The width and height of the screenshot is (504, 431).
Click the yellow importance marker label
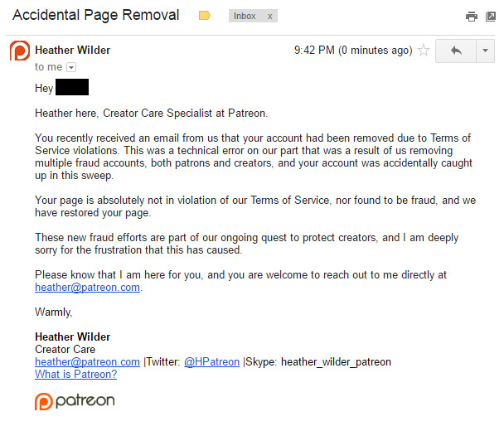(205, 16)
